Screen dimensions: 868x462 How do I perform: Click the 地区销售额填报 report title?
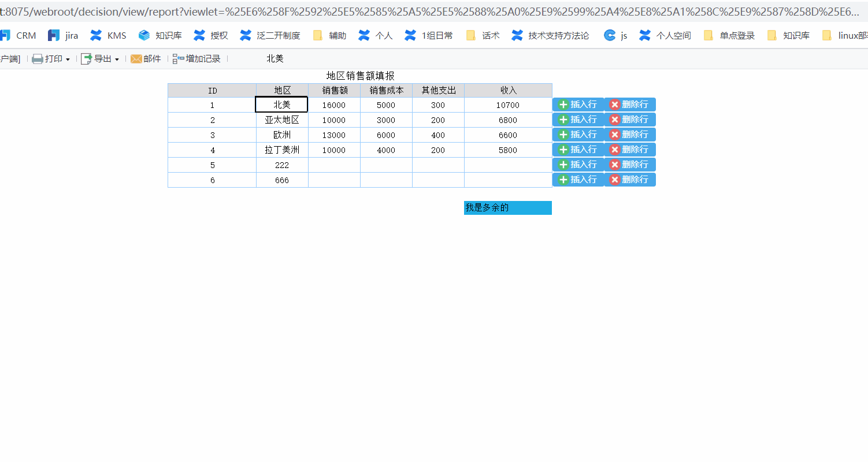click(361, 76)
